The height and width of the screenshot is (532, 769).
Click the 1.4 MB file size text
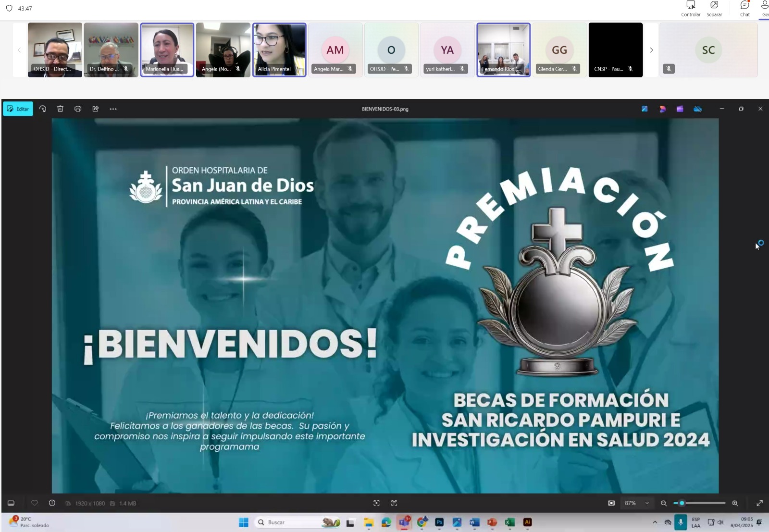click(x=128, y=504)
